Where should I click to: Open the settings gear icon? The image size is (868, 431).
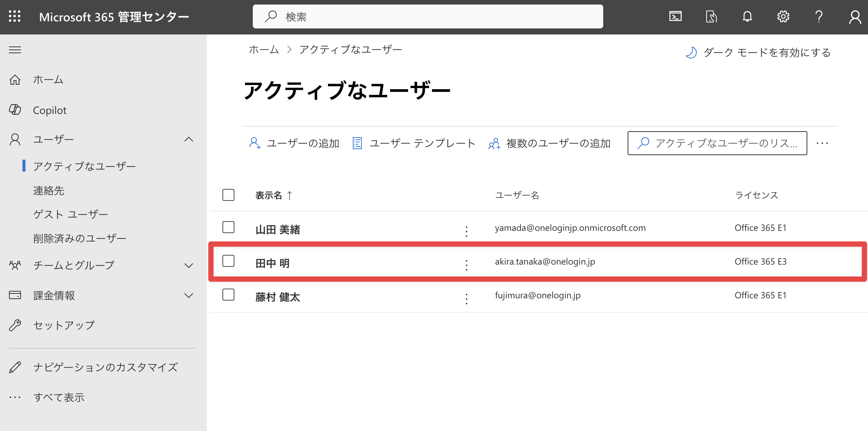pyautogui.click(x=783, y=16)
